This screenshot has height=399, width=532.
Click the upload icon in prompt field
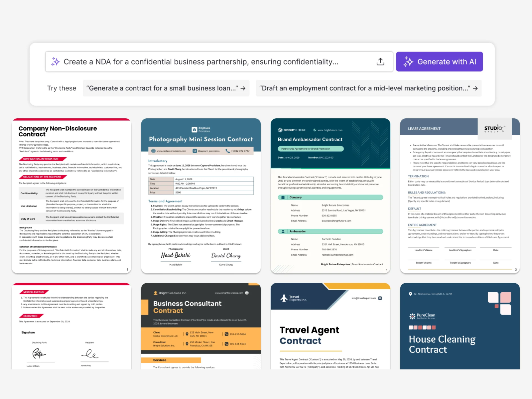380,62
